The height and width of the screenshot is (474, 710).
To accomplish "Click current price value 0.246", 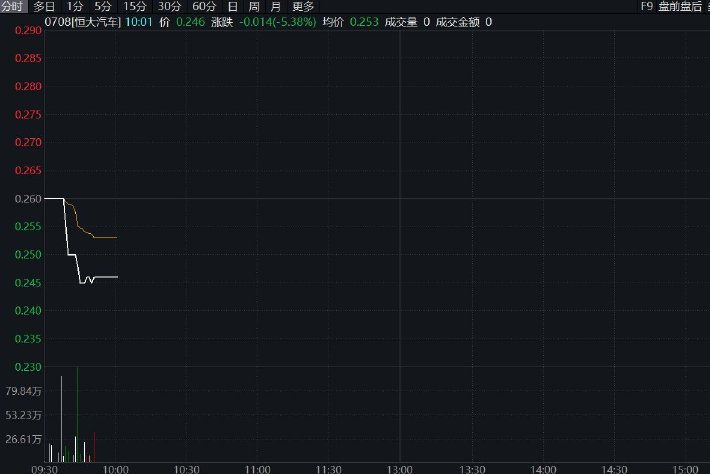I will pyautogui.click(x=190, y=22).
